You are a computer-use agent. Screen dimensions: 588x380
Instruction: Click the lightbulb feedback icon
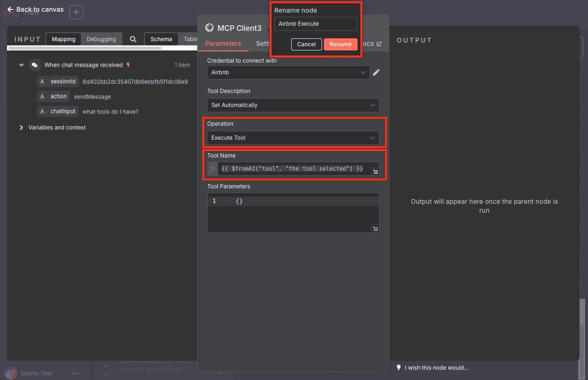[x=399, y=367]
